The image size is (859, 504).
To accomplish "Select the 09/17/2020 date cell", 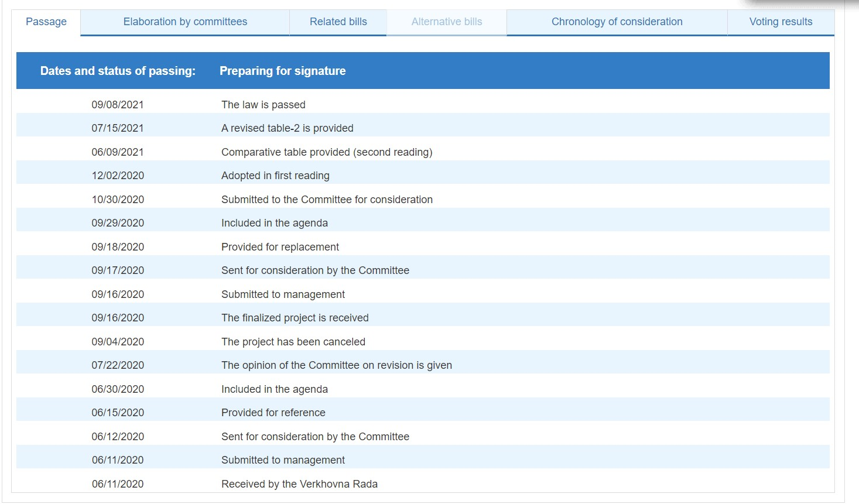I will tap(118, 270).
